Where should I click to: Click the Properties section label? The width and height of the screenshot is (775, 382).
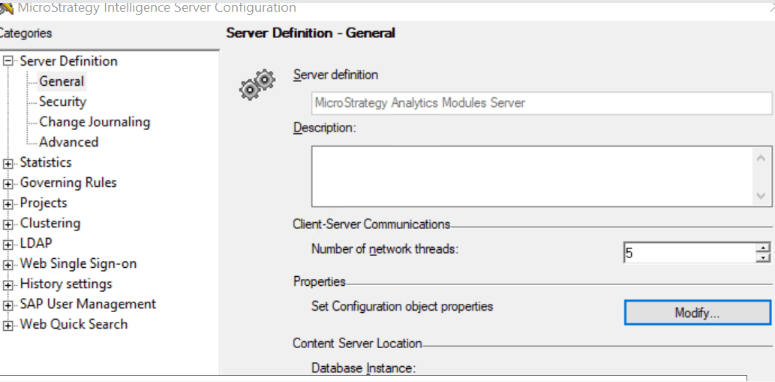coord(319,282)
